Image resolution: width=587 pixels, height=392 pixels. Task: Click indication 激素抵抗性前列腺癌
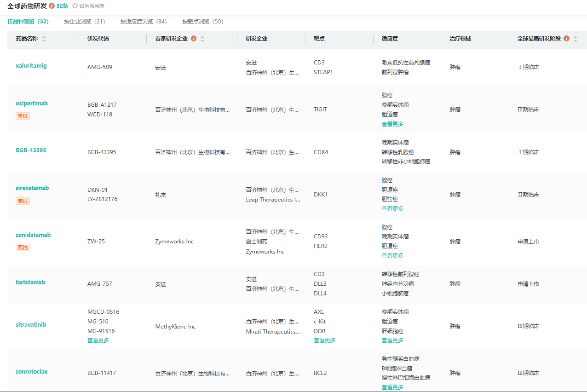(406, 63)
